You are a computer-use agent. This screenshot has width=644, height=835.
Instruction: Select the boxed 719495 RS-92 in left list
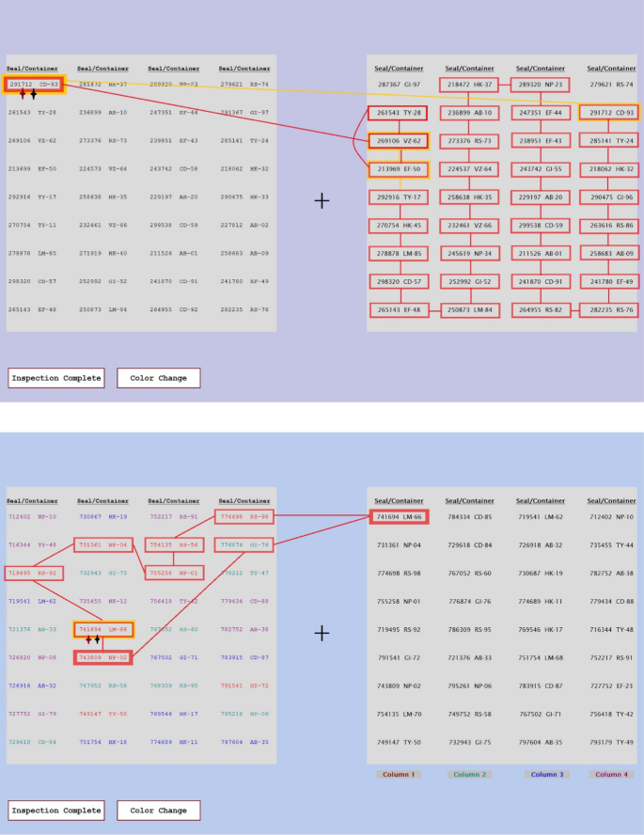coord(32,573)
